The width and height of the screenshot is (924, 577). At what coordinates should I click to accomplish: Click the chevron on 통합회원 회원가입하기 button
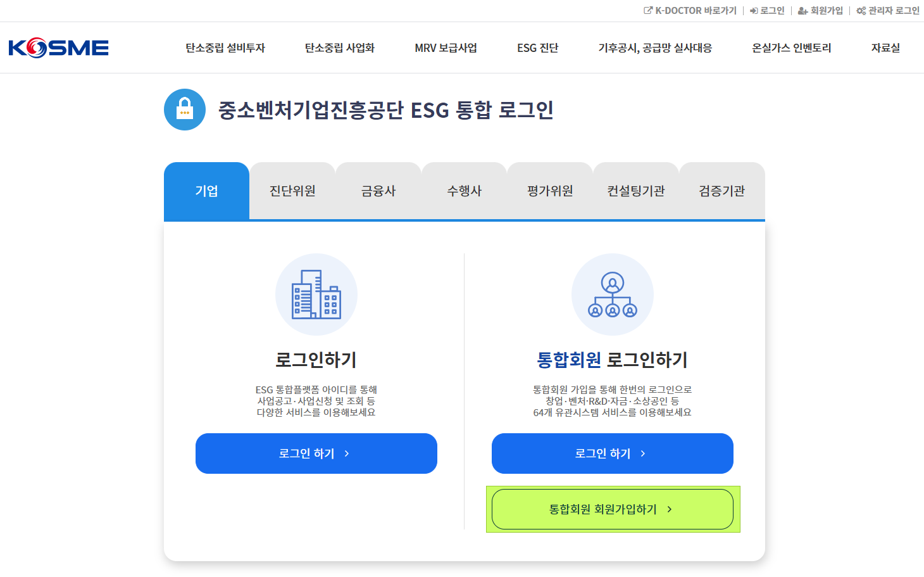pyautogui.click(x=670, y=509)
